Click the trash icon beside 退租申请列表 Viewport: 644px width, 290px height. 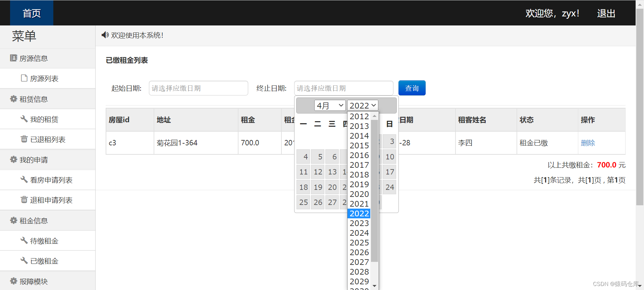point(24,200)
